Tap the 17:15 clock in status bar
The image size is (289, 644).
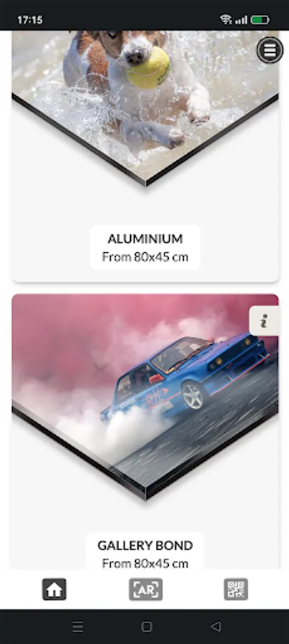(30, 20)
